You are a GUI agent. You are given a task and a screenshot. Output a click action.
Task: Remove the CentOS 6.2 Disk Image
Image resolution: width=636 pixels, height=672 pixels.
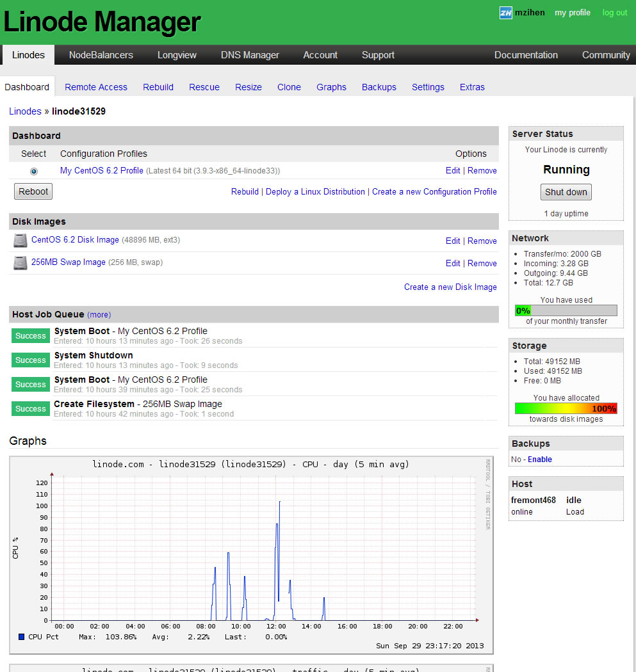tap(482, 241)
